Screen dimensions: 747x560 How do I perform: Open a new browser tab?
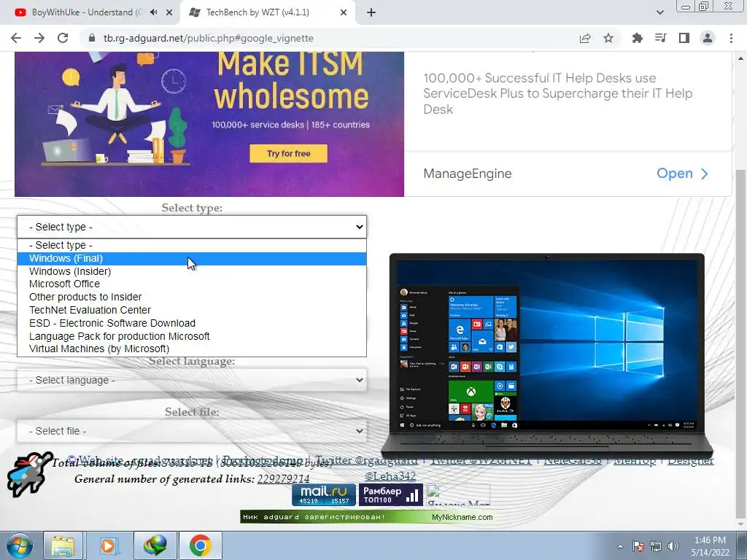[371, 12]
